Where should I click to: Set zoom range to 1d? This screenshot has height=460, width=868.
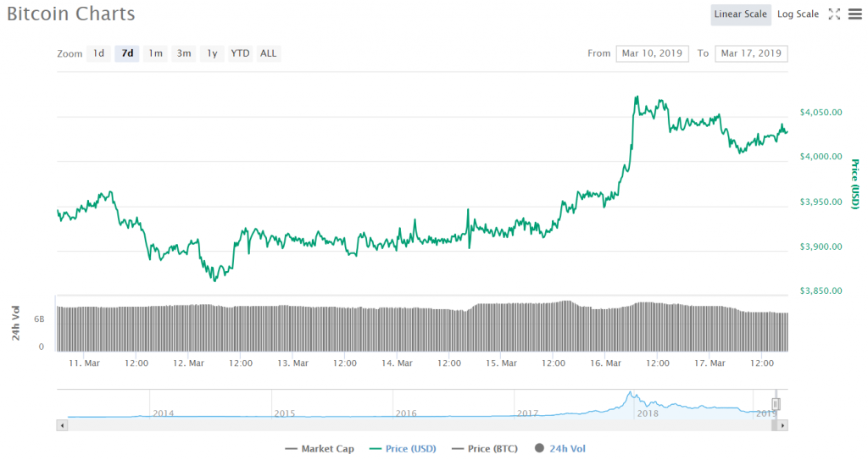[98, 53]
